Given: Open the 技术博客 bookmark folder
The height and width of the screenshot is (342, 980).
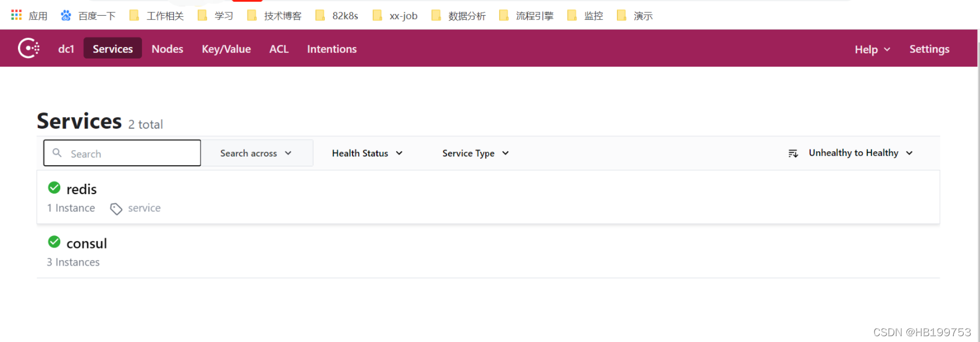Looking at the screenshot, I should pos(274,16).
